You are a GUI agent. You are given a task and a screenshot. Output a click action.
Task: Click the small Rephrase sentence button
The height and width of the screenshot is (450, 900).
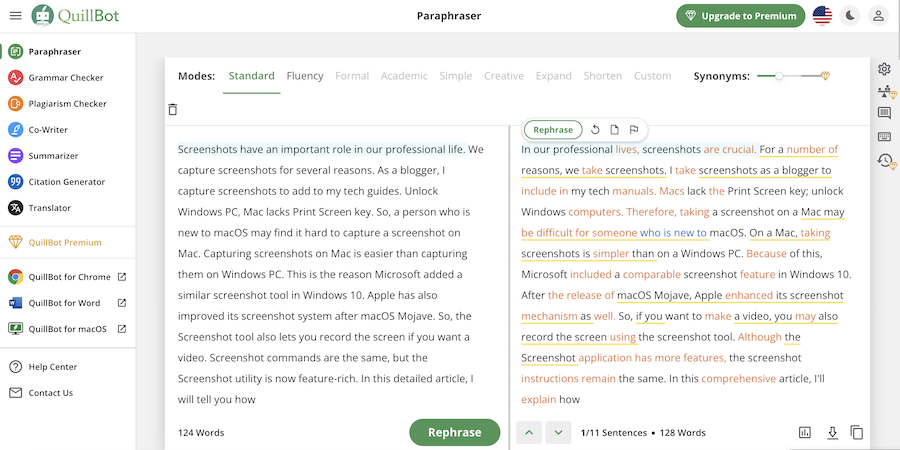pos(553,130)
